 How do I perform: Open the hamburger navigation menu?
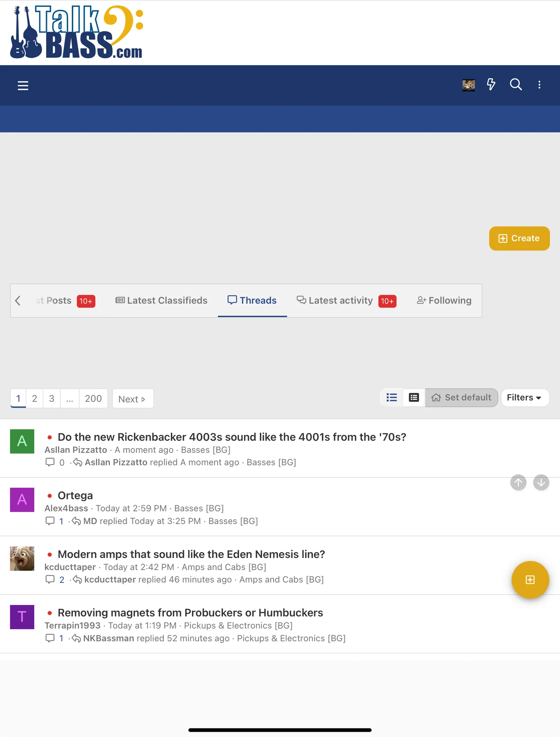[23, 85]
